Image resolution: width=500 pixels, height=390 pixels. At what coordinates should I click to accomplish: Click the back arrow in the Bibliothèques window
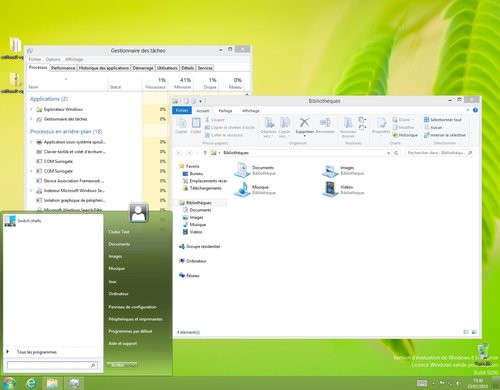179,153
